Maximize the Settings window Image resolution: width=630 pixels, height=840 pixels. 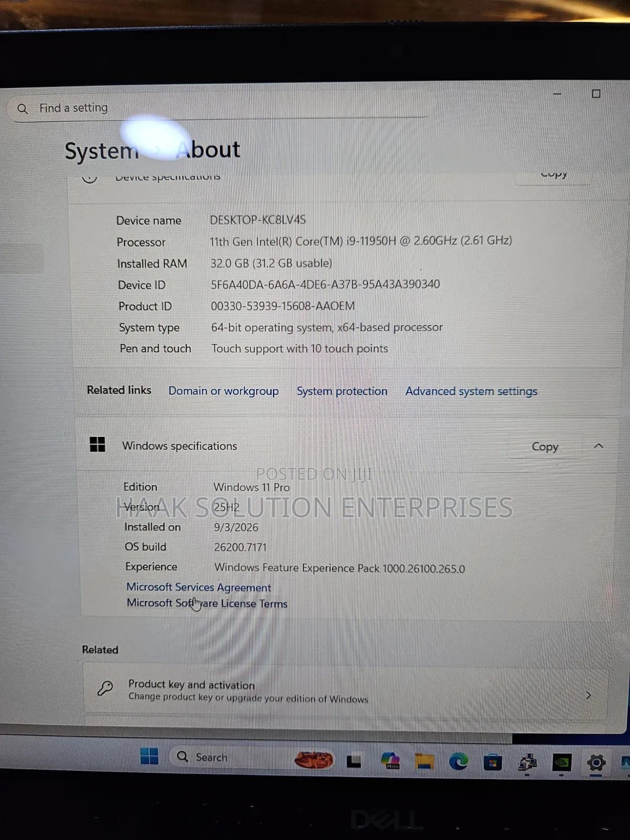tap(596, 94)
